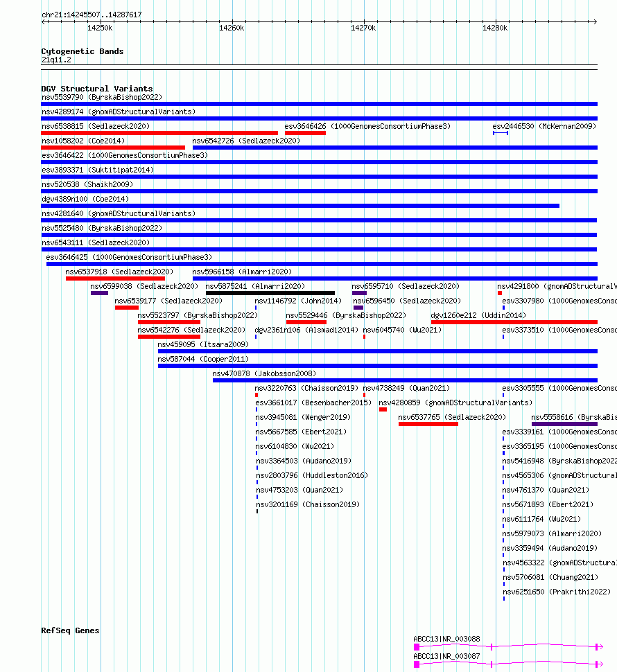617x672 pixels.
Task: Open nsv1058202 (Coe2014) variant label
Action: tap(83, 141)
